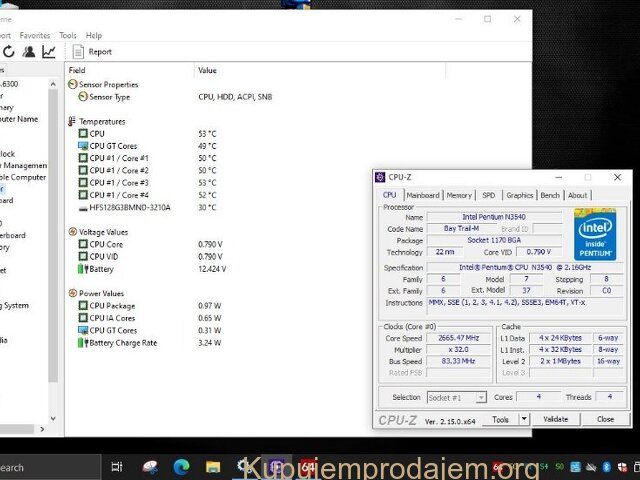Click the Intel Inside Pentium logo
This screenshot has height=480, width=640.
[x=594, y=239]
